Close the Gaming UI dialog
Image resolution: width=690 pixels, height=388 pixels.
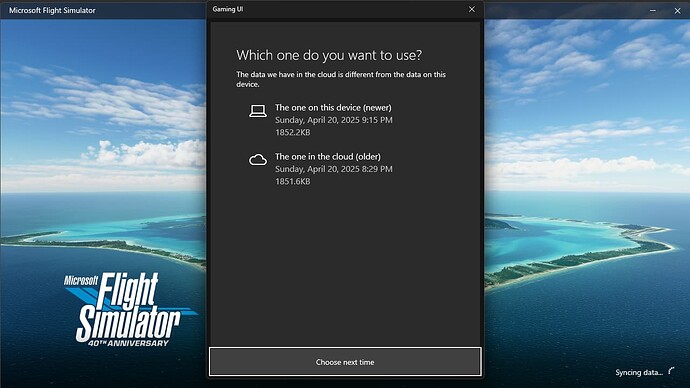click(472, 9)
